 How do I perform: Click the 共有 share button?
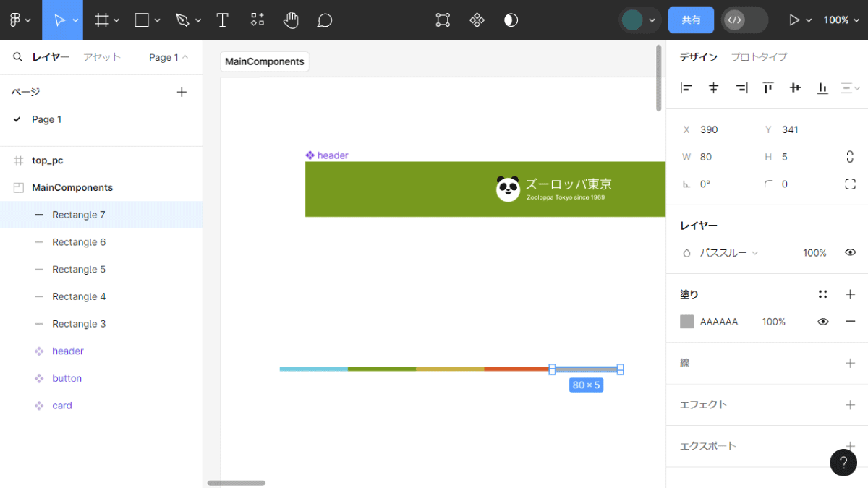(691, 20)
